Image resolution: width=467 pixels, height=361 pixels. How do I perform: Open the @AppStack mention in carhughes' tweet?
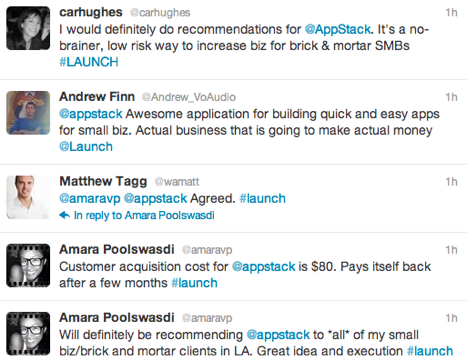pyautogui.click(x=338, y=29)
